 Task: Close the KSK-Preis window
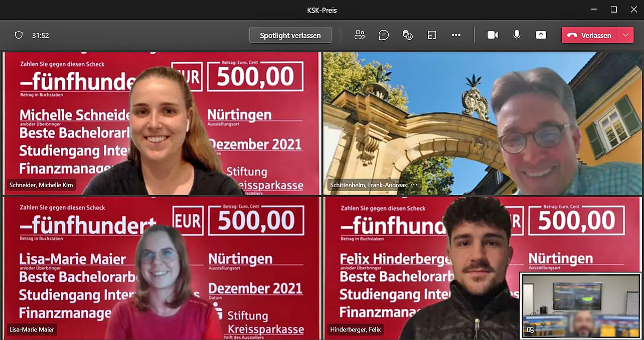click(633, 10)
